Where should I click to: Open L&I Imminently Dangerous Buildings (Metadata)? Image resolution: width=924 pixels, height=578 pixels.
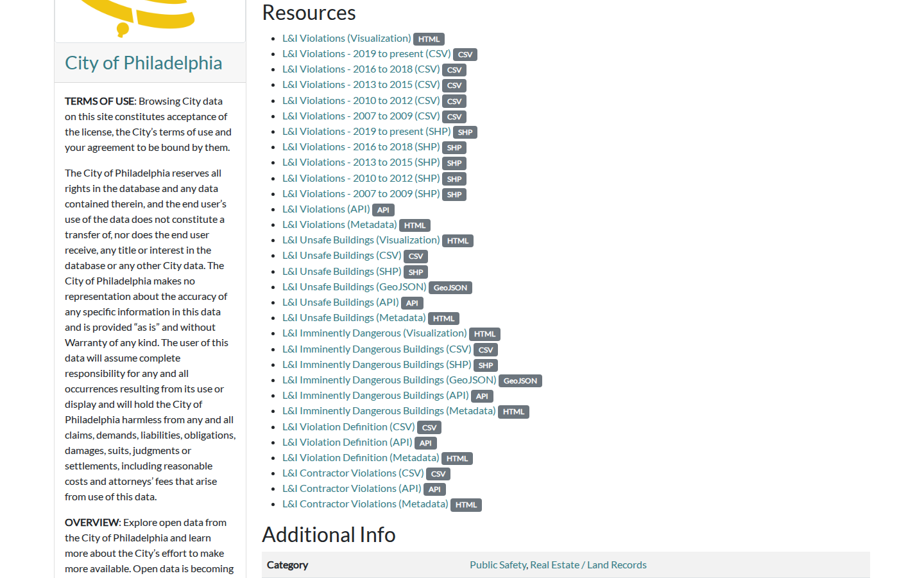(389, 411)
